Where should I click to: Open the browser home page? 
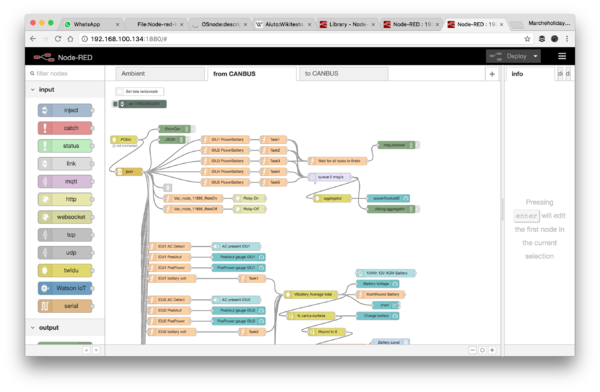(x=70, y=39)
